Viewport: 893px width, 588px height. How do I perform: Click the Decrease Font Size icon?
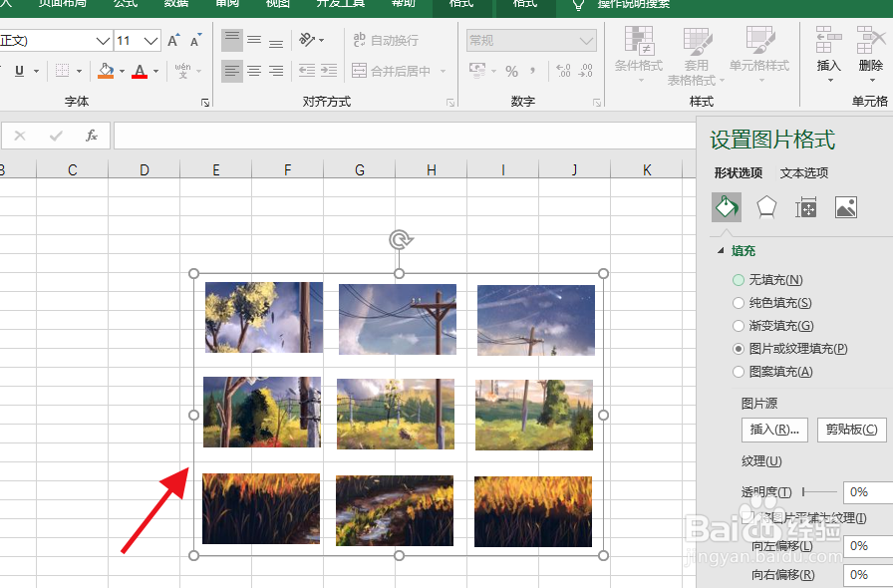click(196, 41)
